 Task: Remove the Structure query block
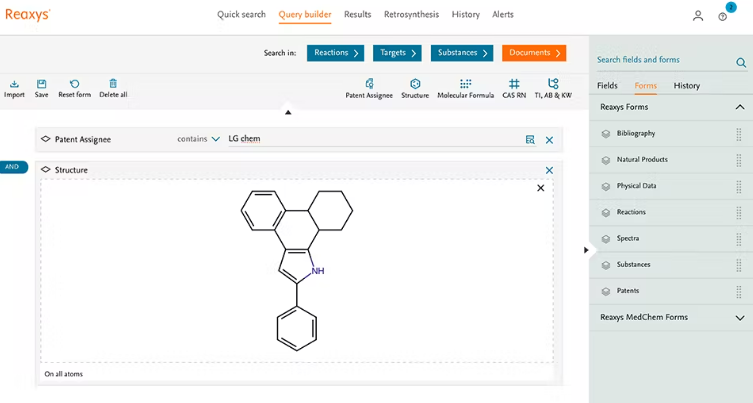click(x=549, y=171)
